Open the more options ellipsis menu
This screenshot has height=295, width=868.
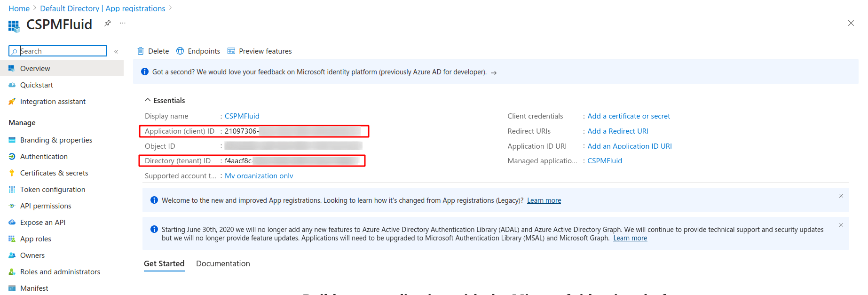[x=123, y=23]
